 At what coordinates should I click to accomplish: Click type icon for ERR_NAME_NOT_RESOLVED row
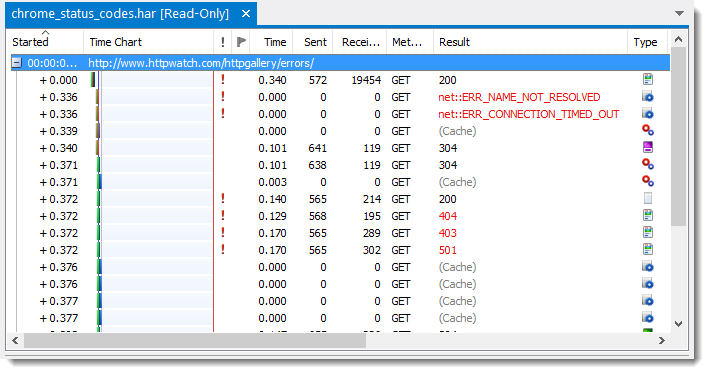click(x=648, y=97)
